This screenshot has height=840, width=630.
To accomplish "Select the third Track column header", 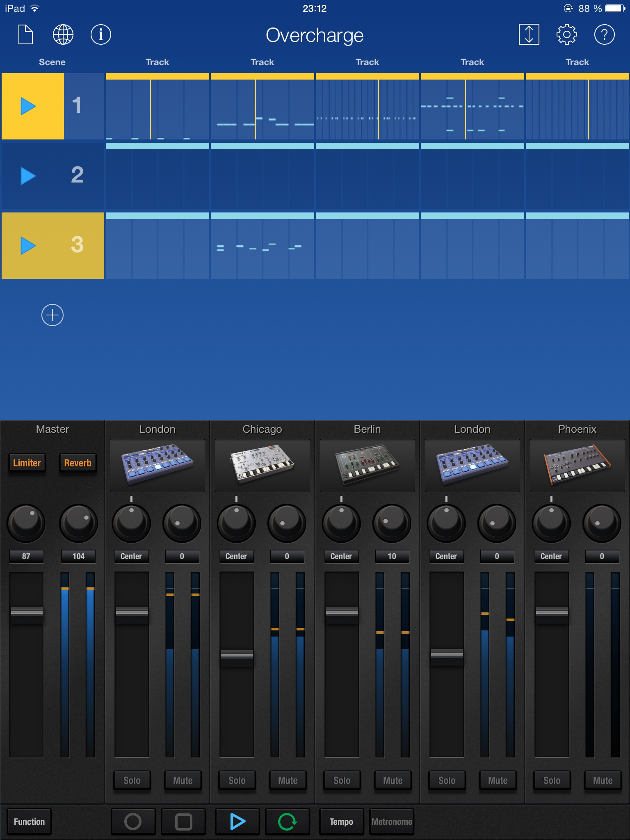I will (x=367, y=62).
